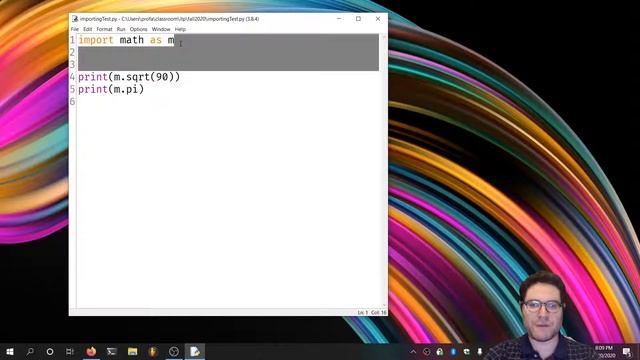Open the File menu
The height and width of the screenshot is (360, 640).
[75, 29]
